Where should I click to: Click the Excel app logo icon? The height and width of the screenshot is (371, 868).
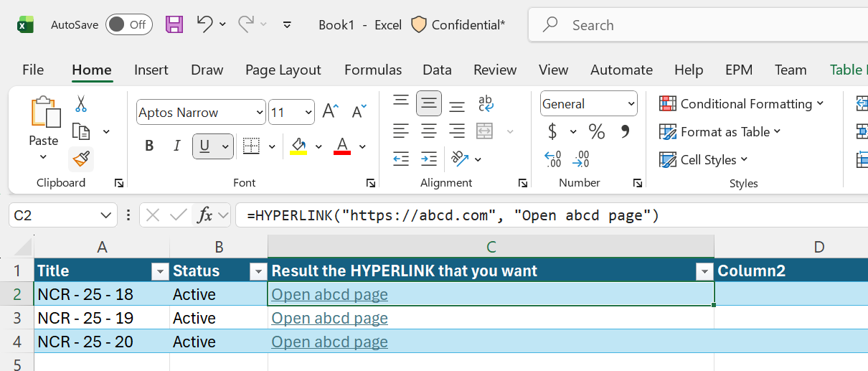[x=26, y=24]
